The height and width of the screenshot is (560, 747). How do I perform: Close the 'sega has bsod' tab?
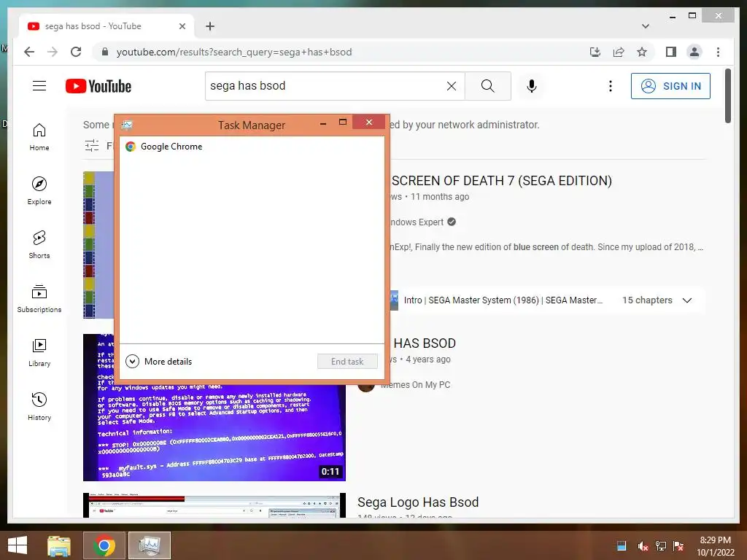pos(182,26)
